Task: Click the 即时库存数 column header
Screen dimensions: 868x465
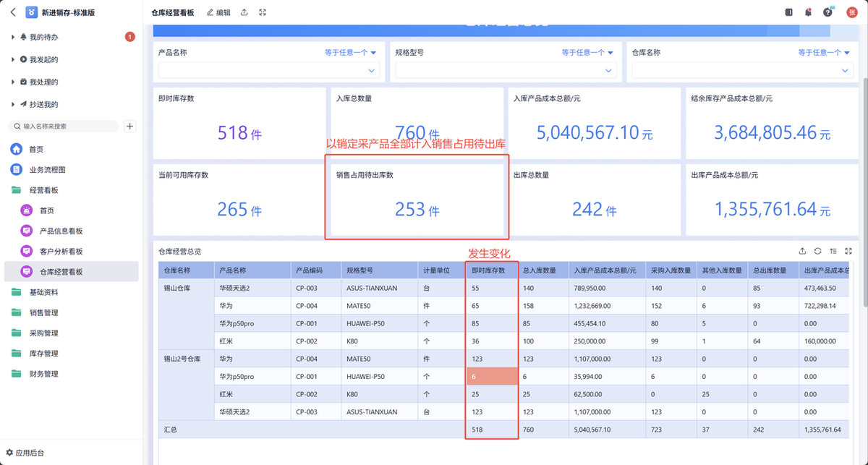Action: pyautogui.click(x=492, y=270)
